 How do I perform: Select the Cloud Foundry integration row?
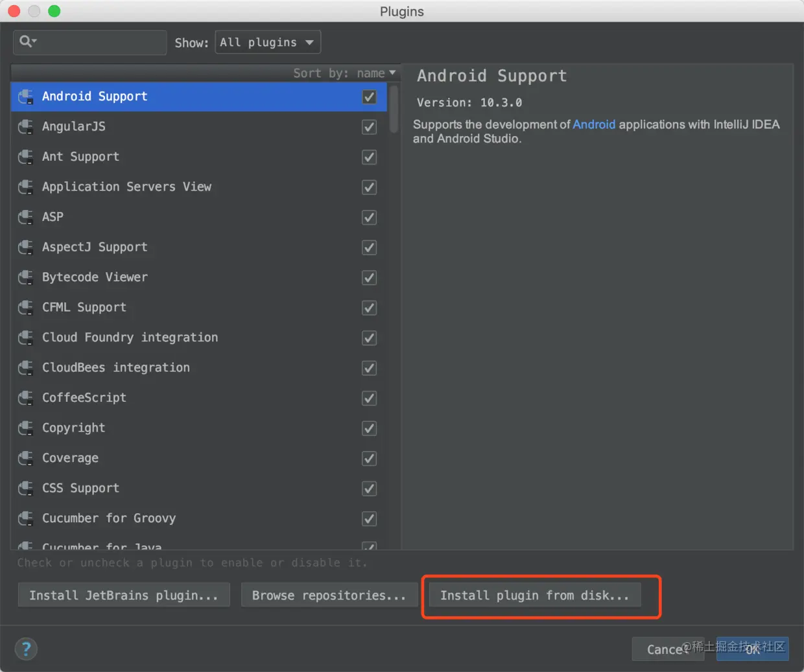click(x=199, y=338)
